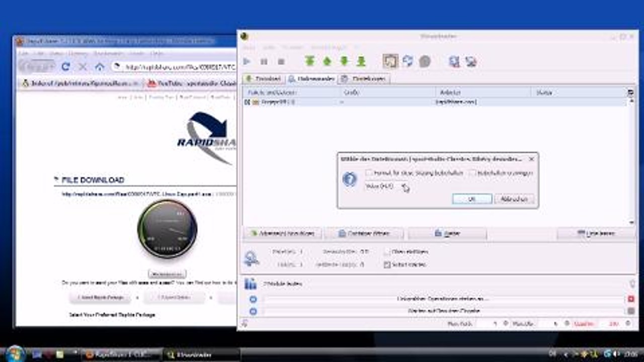Confirm the dialog with the OK button
This screenshot has height=362, width=644.
pyautogui.click(x=472, y=199)
